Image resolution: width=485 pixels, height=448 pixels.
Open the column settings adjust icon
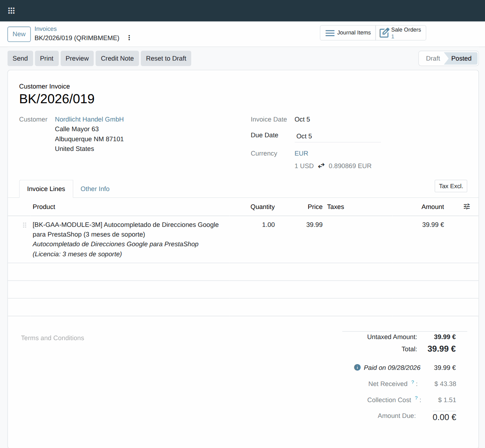coord(467,207)
